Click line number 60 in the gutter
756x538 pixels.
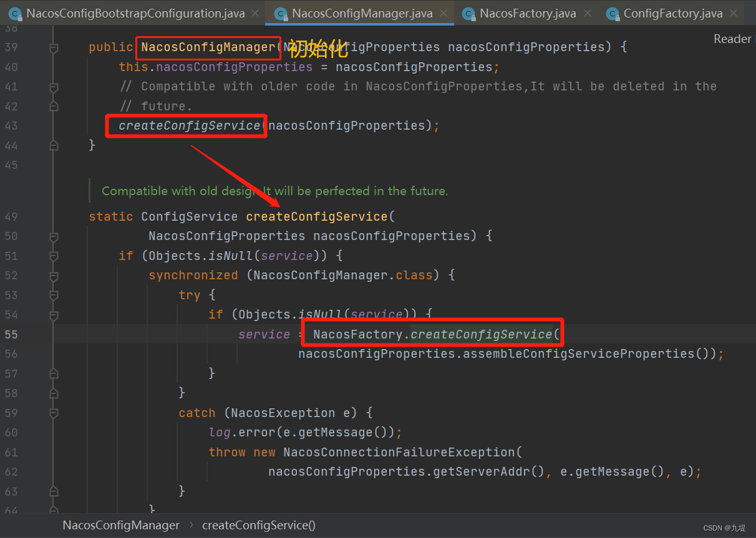[11, 433]
